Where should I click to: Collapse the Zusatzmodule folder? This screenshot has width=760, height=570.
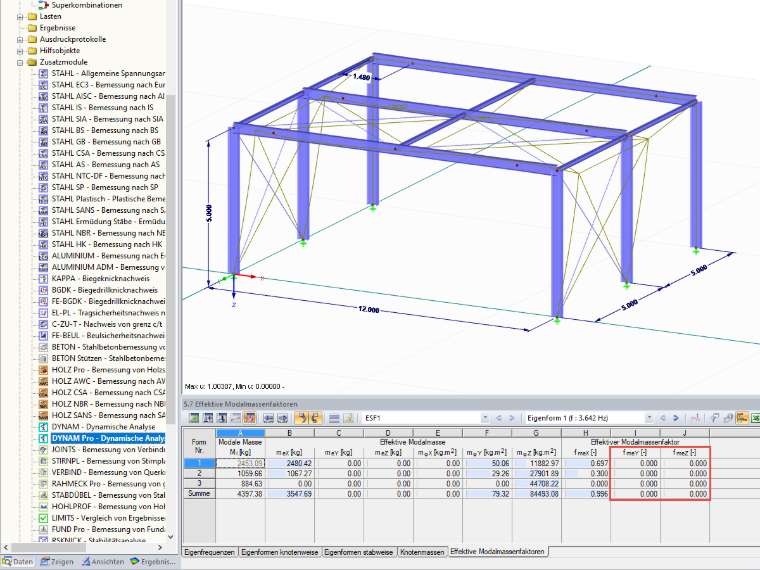point(20,63)
